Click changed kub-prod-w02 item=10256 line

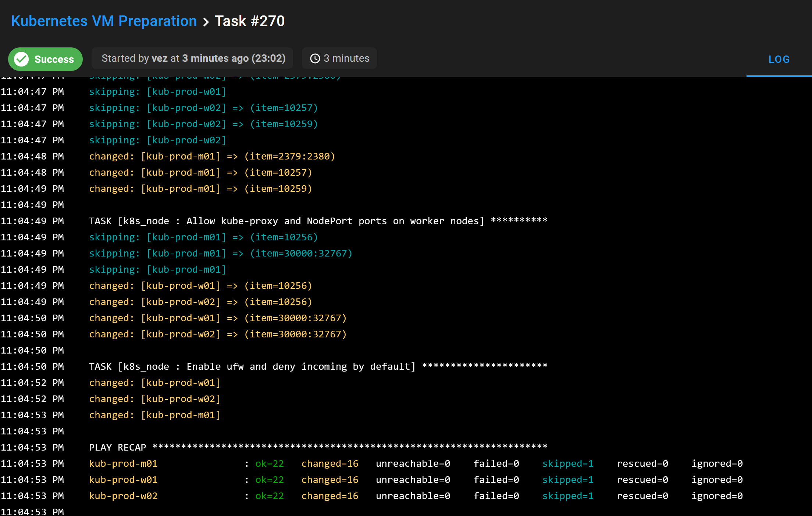(200, 302)
